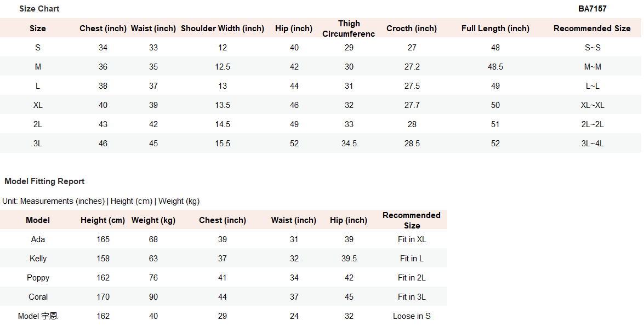
Task: Select the Coral model row name
Action: click(38, 297)
